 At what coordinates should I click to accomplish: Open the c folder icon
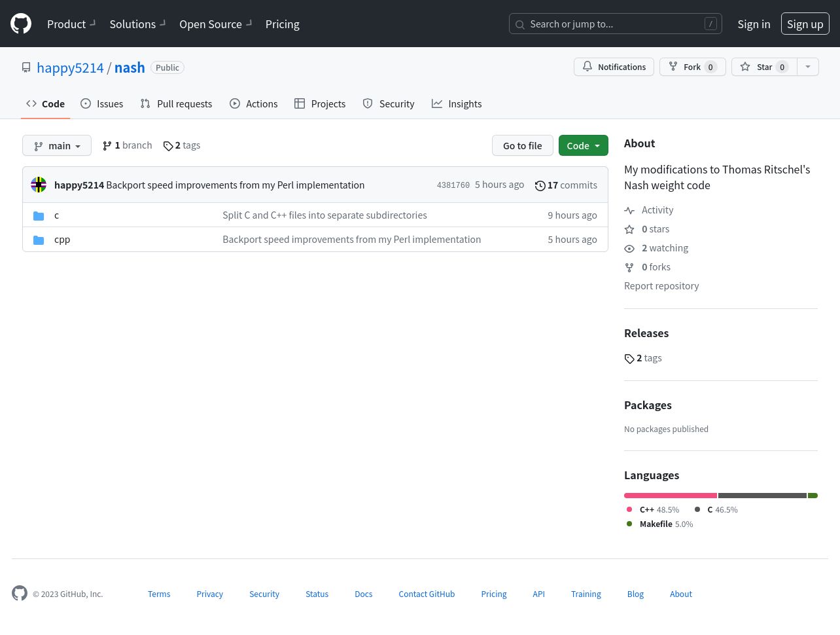39,215
